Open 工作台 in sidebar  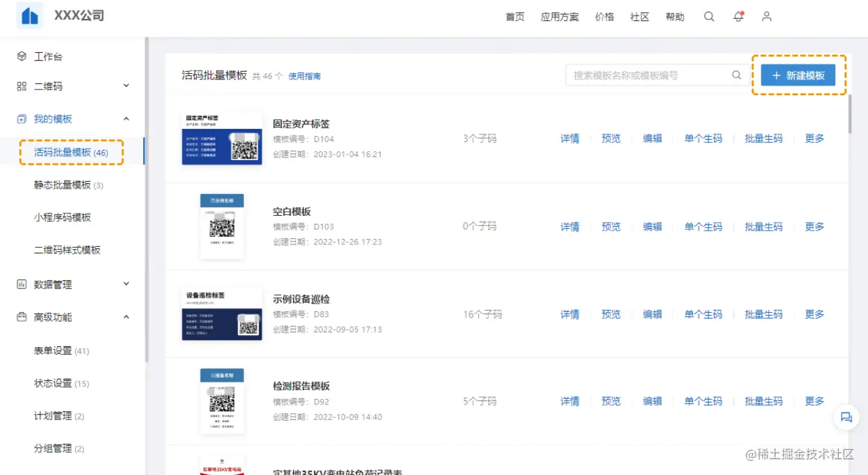(x=48, y=56)
